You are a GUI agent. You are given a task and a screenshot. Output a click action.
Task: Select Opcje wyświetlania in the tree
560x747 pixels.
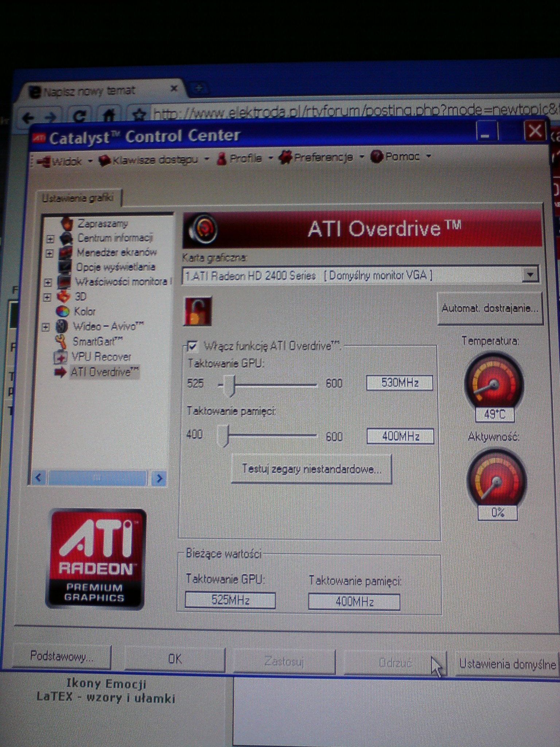(116, 267)
